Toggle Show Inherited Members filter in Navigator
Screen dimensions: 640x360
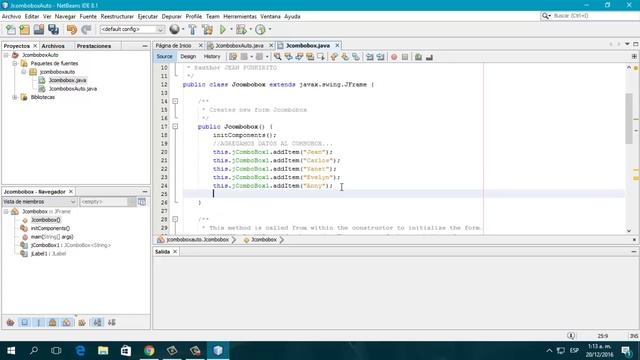point(10,322)
